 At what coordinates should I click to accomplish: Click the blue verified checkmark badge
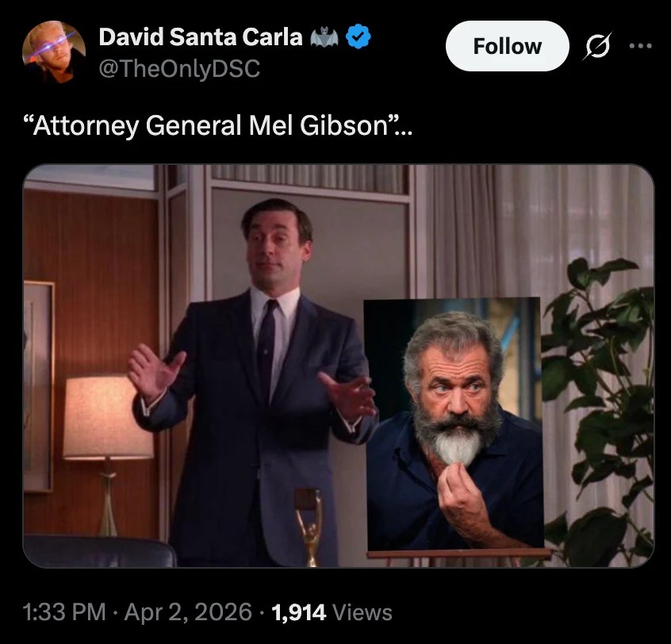[359, 36]
